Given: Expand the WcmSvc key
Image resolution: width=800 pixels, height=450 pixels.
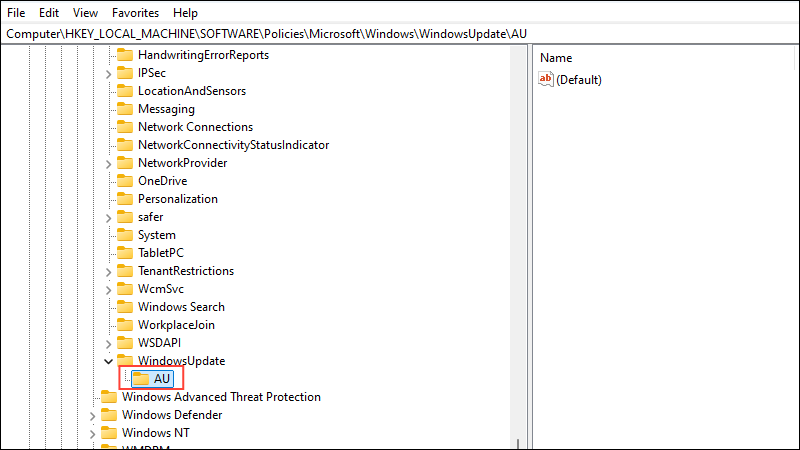Looking at the screenshot, I should [108, 290].
